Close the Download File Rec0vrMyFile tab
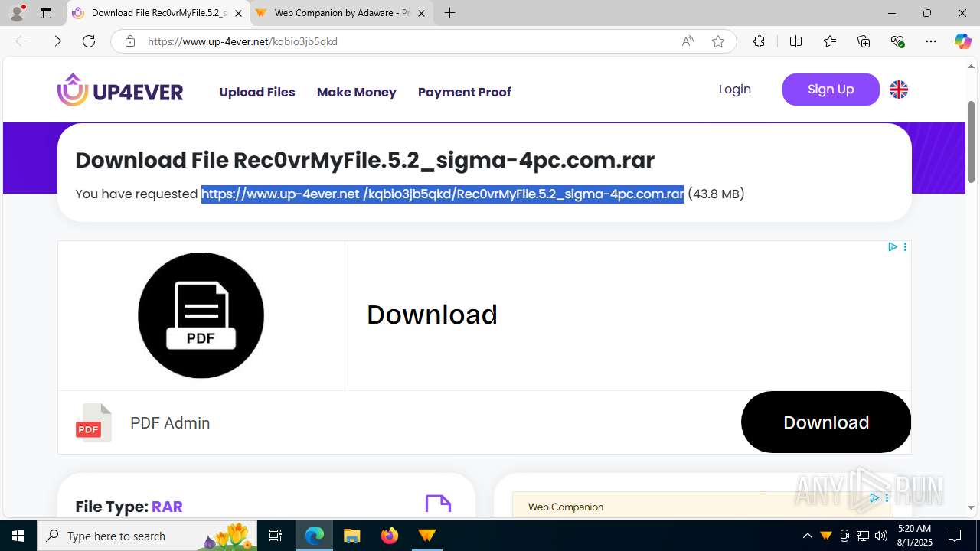Image resolution: width=980 pixels, height=551 pixels. click(238, 13)
